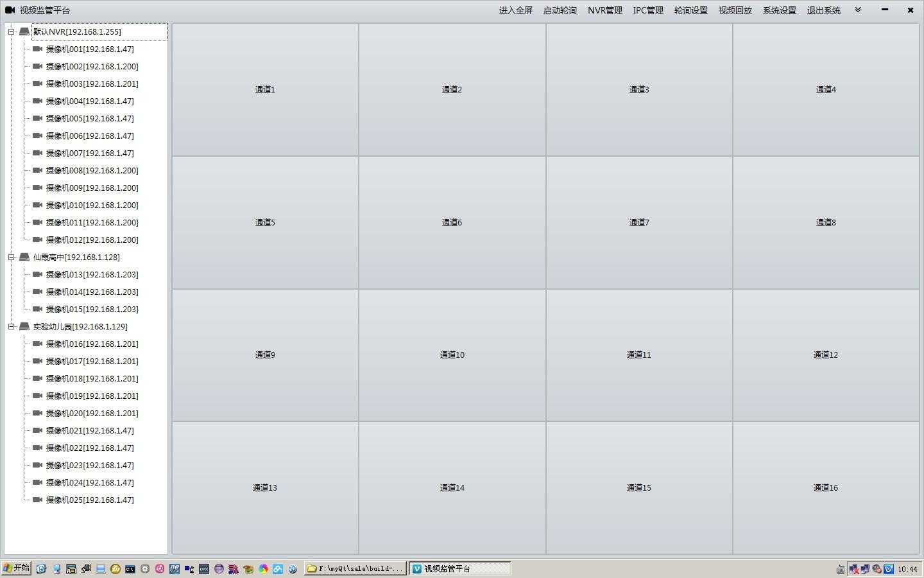The height and width of the screenshot is (578, 924).
Task: Click the camera icon beside 摄像机014
Action: click(x=37, y=292)
